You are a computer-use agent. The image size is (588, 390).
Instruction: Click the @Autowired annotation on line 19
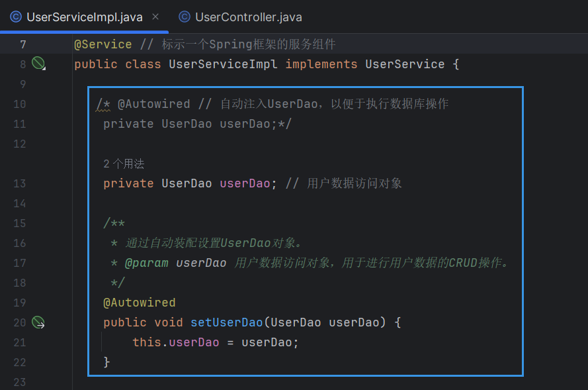pyautogui.click(x=140, y=303)
